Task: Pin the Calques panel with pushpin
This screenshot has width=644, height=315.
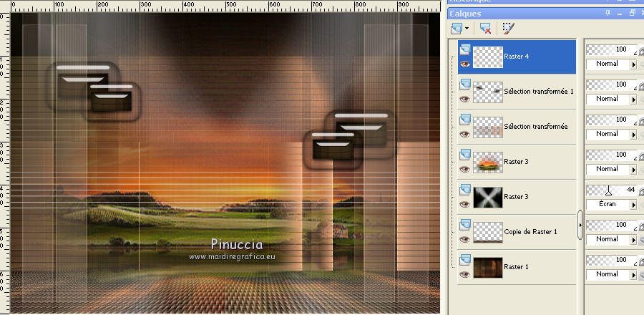Action: point(608,13)
